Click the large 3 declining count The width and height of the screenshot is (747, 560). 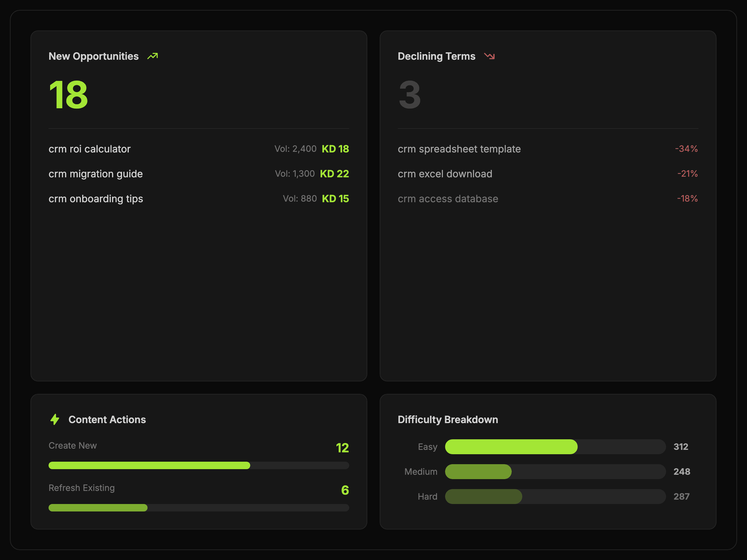[x=410, y=95]
